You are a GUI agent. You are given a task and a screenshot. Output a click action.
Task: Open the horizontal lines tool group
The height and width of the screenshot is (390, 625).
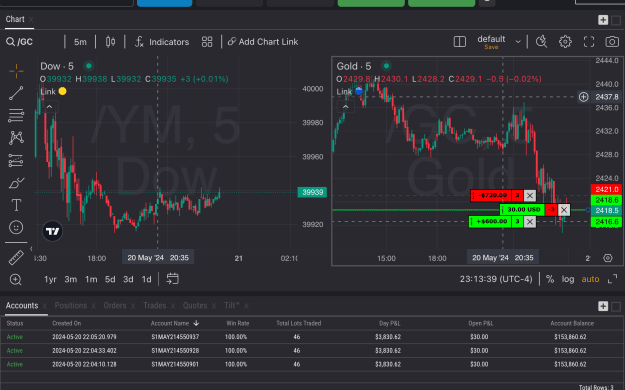coord(16,116)
